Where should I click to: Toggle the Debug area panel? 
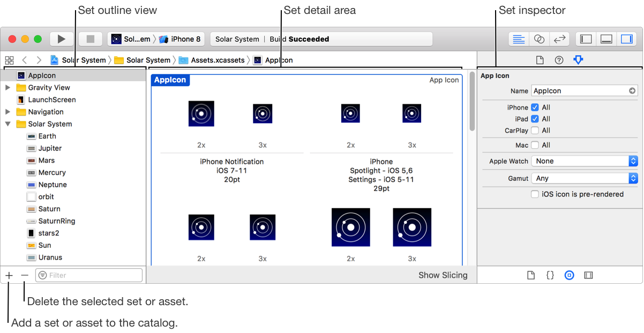(606, 39)
